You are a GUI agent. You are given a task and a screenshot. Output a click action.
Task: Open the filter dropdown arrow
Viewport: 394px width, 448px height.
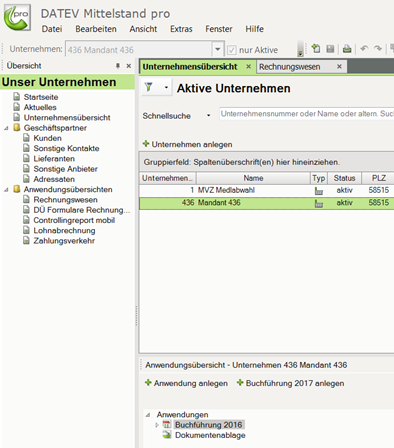166,88
